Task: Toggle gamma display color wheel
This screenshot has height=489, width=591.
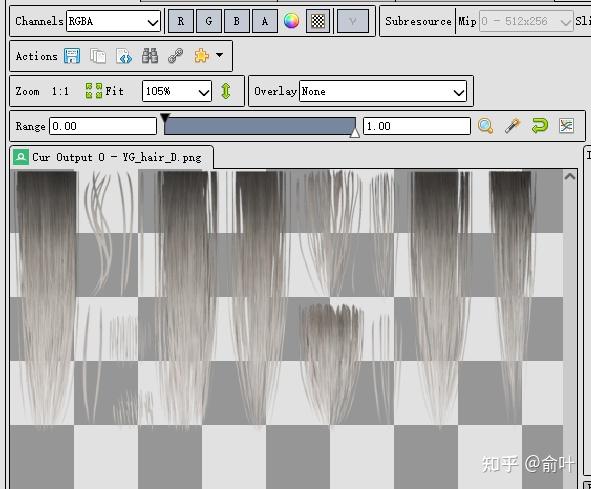Action: tap(291, 21)
